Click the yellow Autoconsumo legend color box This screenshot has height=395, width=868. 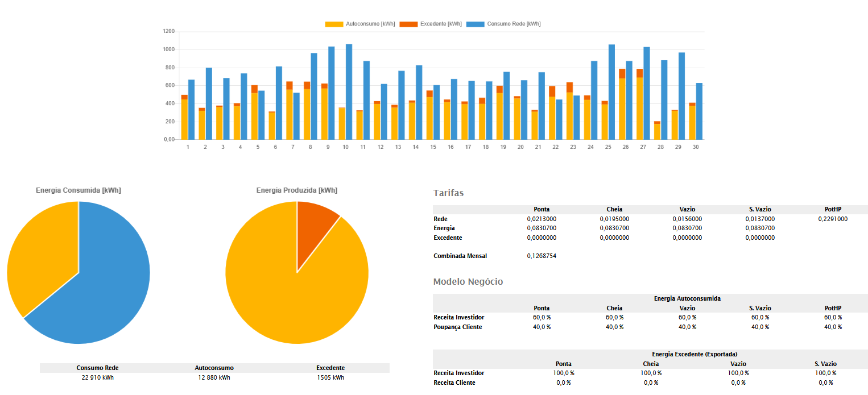tap(334, 24)
